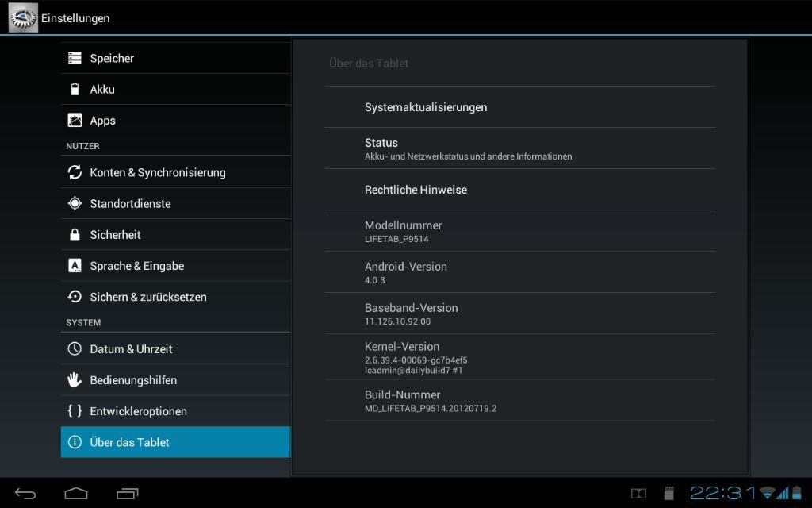
Task: Tap the mobile signal strength icon
Action: click(783, 492)
